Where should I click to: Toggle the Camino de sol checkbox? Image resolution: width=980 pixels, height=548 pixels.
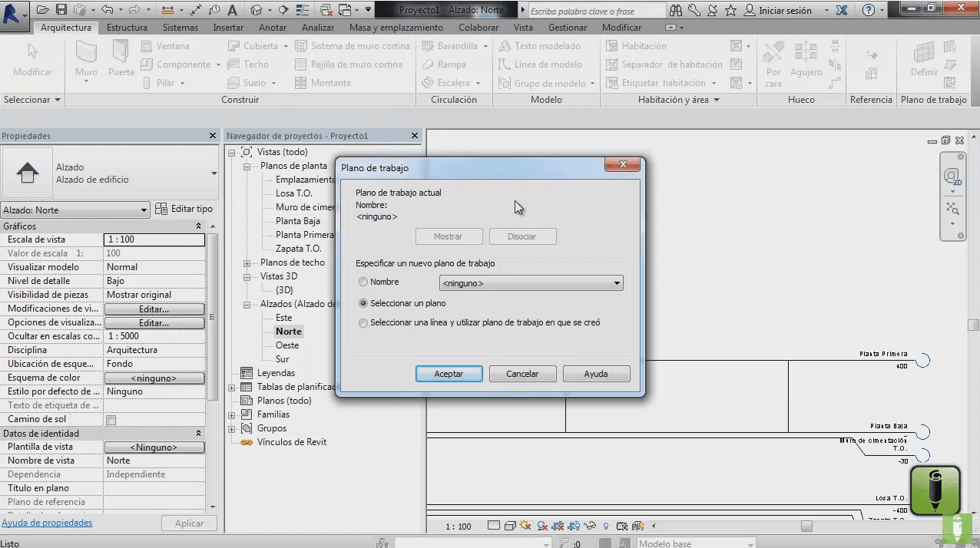coord(111,420)
